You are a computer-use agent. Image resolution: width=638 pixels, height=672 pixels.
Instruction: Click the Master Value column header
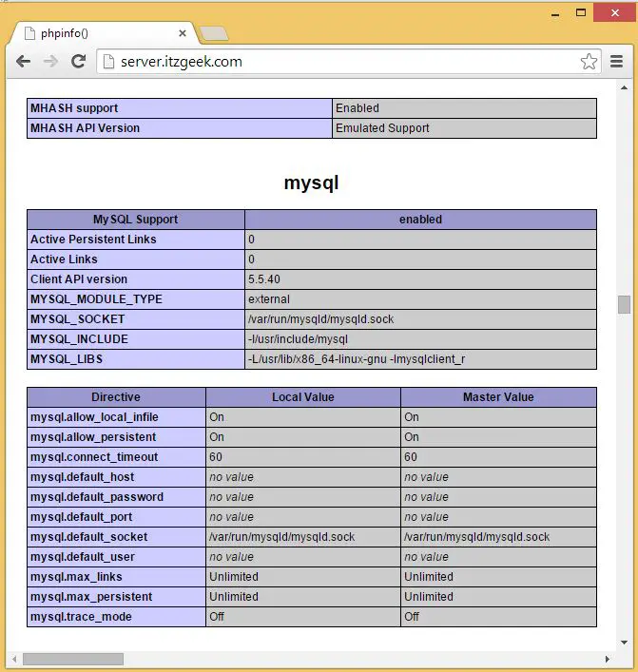pyautogui.click(x=498, y=397)
